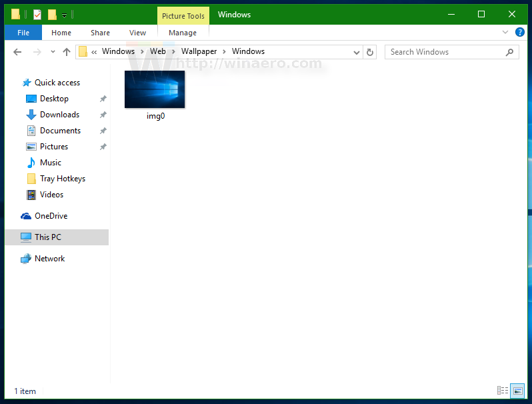Screen dimensions: 532x404
Task: Maximize the Windows explorer window
Action: (x=481, y=14)
